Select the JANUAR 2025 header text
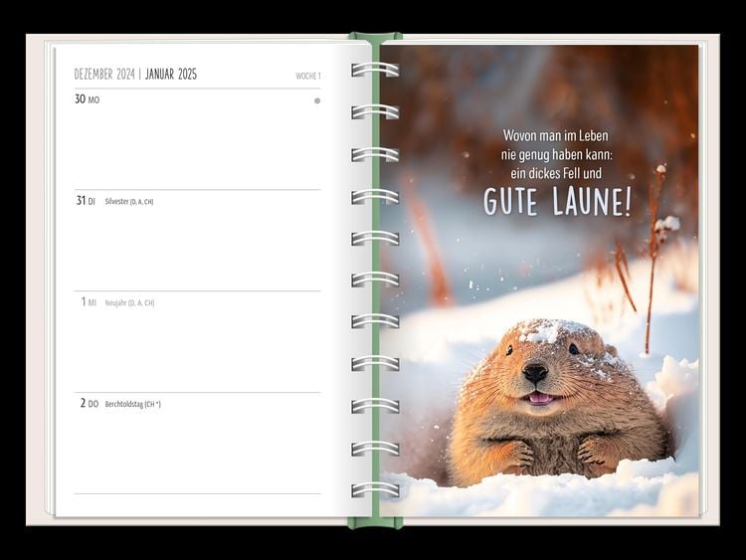The image size is (746, 560). click(x=171, y=75)
